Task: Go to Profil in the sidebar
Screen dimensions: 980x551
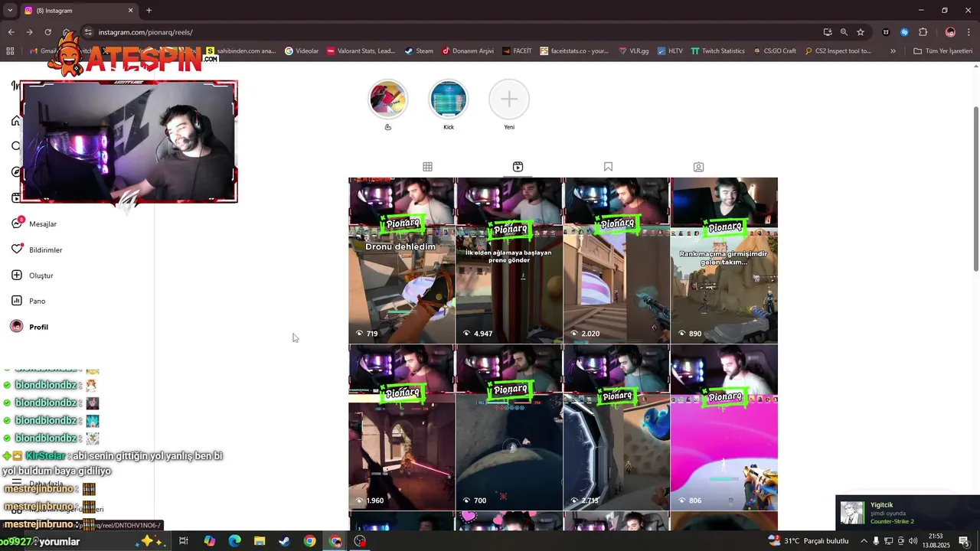Action: [x=29, y=327]
